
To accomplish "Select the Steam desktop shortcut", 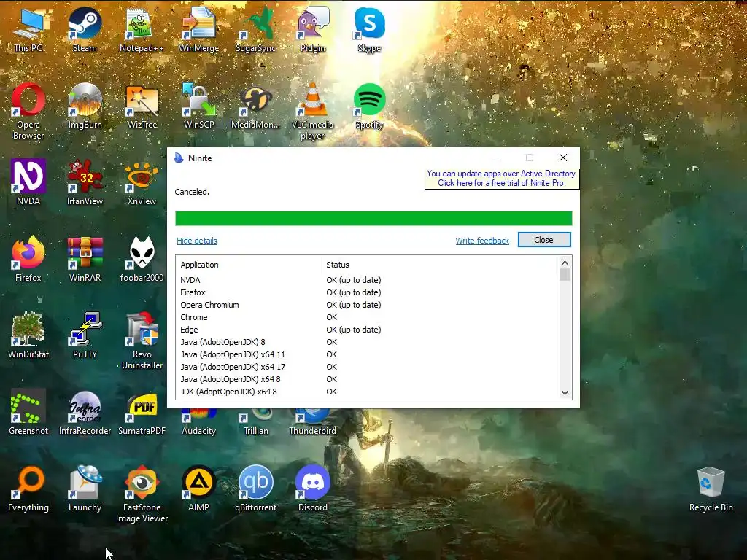I will 85,29.
